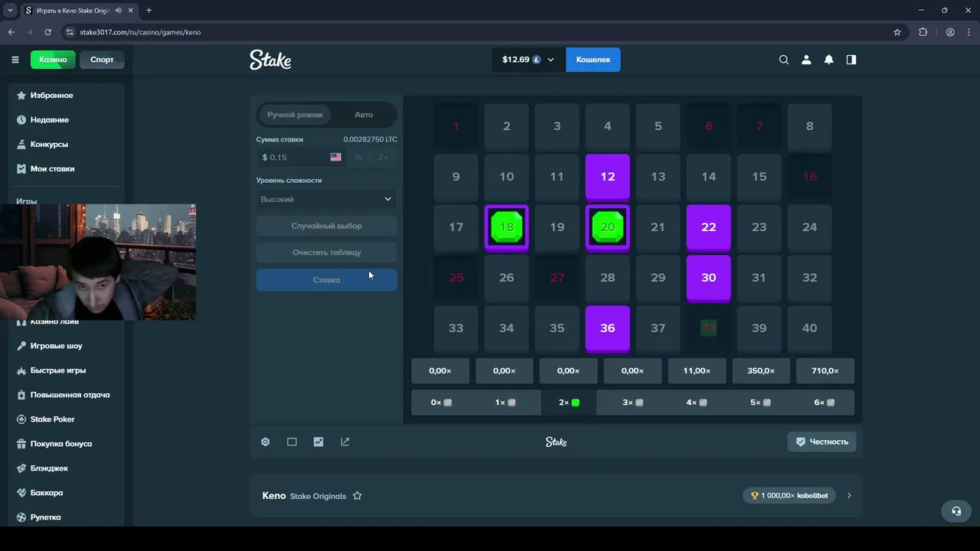Screen dimensions: 980x551
Task: Open the search magnifier icon
Action: click(783, 60)
